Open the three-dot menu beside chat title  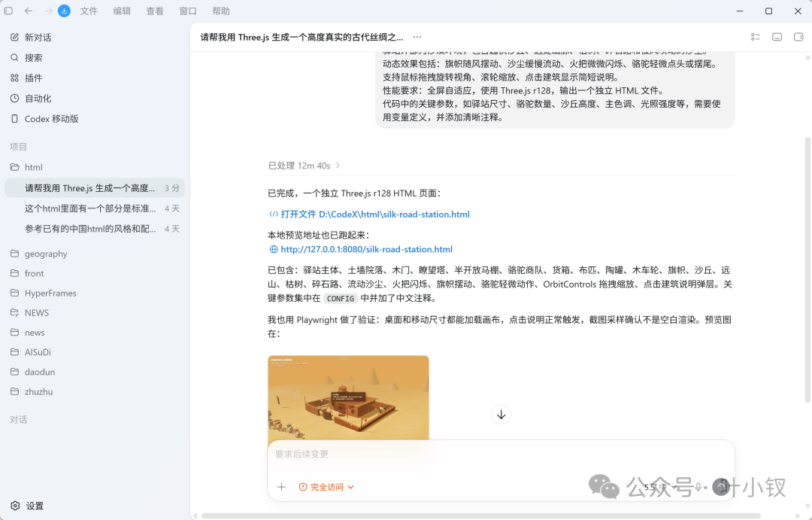[x=417, y=37]
